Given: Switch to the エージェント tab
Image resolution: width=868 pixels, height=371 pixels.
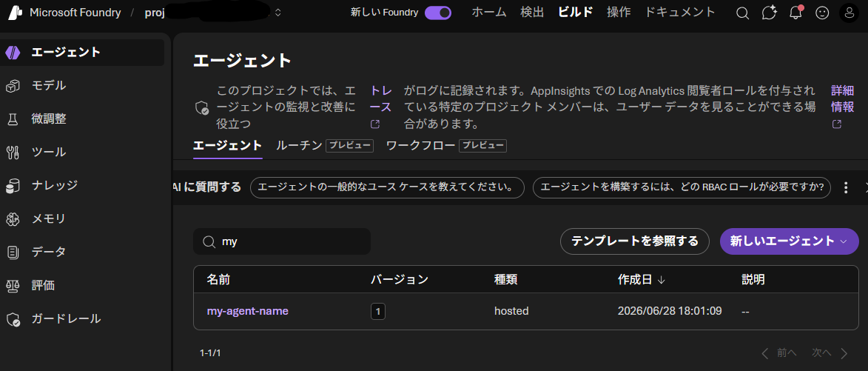Looking at the screenshot, I should click(x=227, y=146).
